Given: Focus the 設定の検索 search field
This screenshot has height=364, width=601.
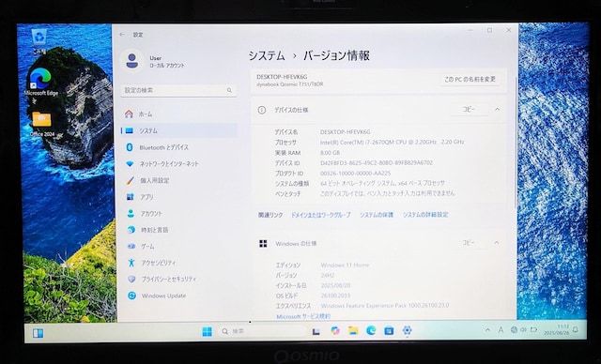Looking at the screenshot, I should point(178,90).
